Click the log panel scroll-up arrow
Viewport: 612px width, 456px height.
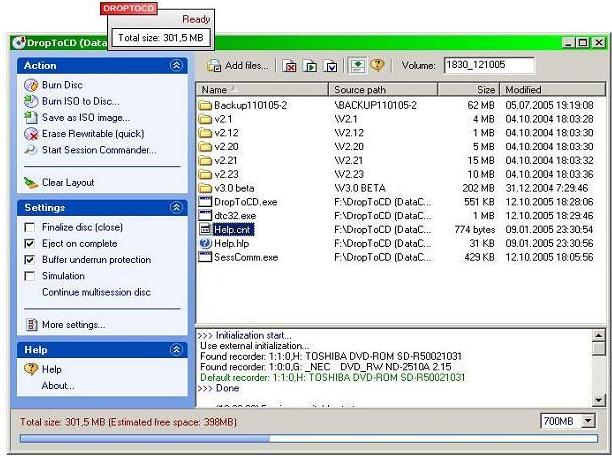599,335
